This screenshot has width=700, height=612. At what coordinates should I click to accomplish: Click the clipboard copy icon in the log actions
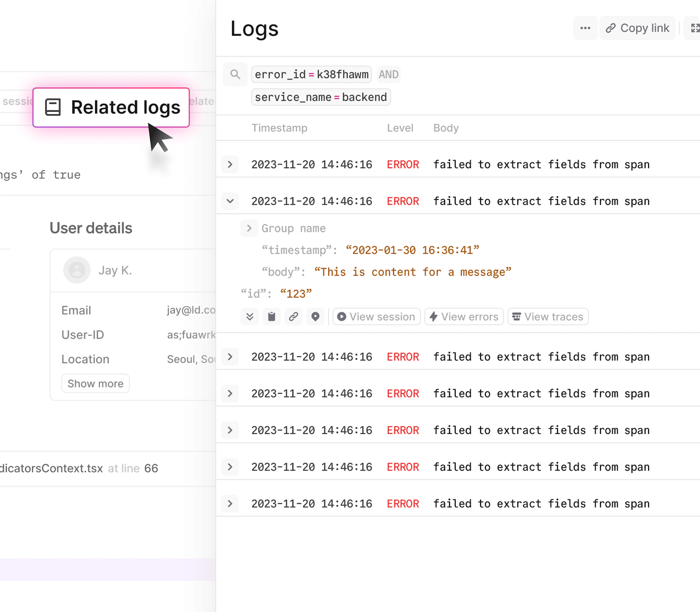pyautogui.click(x=272, y=317)
